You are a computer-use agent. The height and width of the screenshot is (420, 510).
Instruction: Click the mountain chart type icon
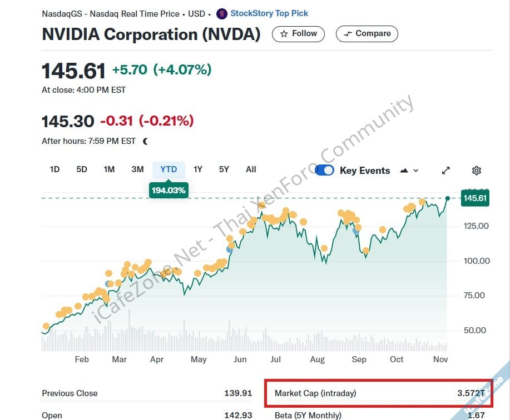[x=404, y=171]
